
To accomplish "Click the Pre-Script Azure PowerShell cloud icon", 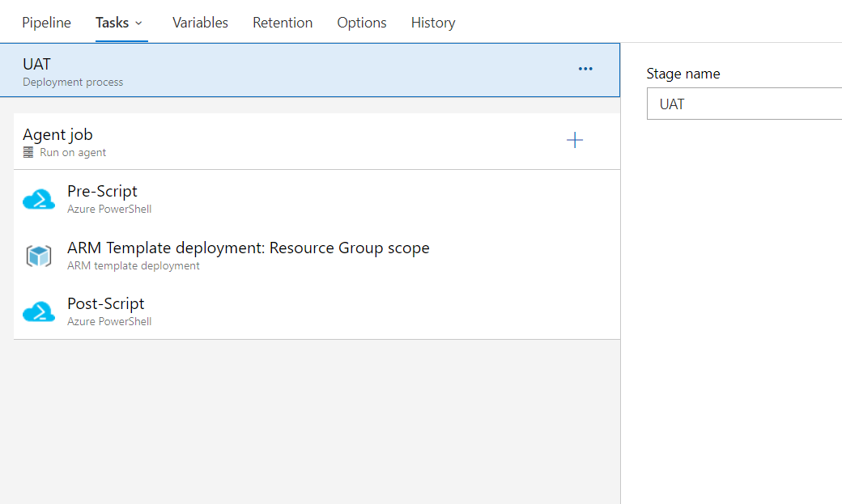I will [x=39, y=199].
